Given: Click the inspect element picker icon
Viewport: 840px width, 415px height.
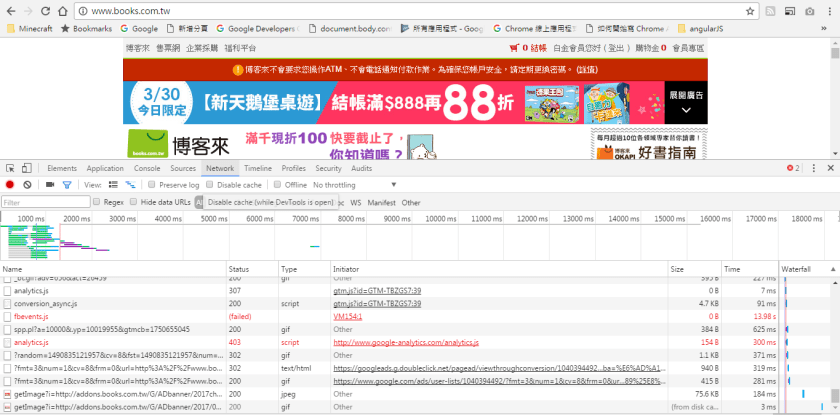Looking at the screenshot, I should 9,169.
